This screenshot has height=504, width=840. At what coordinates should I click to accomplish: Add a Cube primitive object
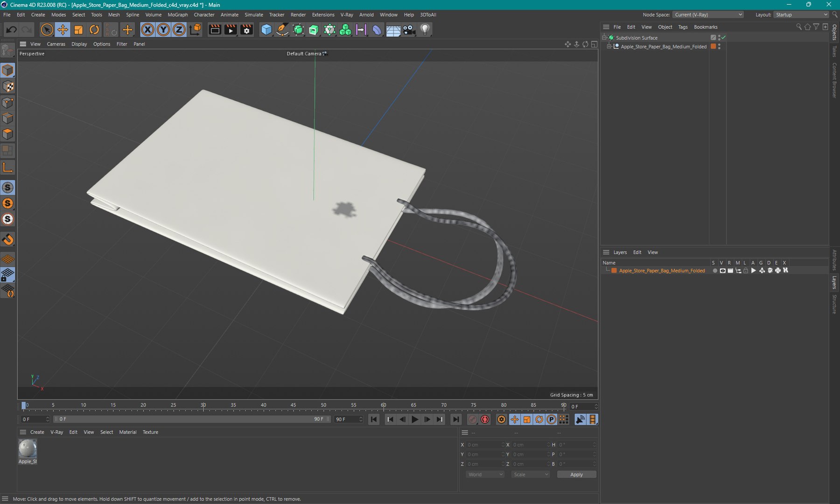[x=266, y=30]
